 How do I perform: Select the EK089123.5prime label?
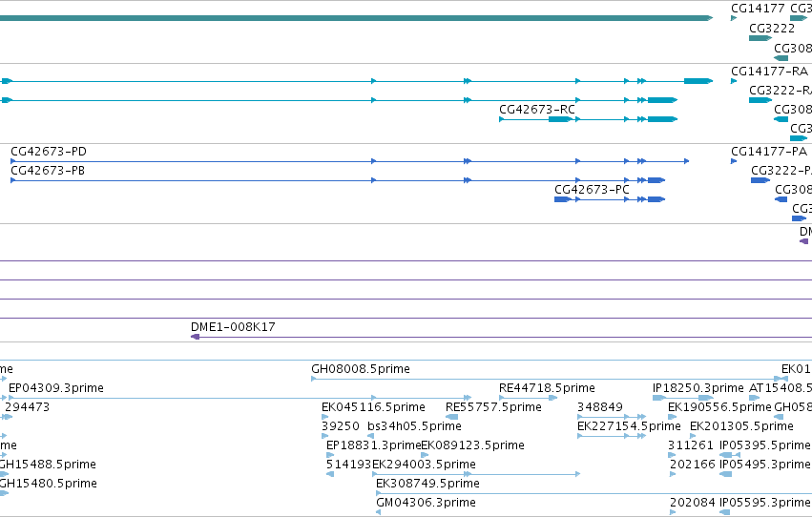473,445
